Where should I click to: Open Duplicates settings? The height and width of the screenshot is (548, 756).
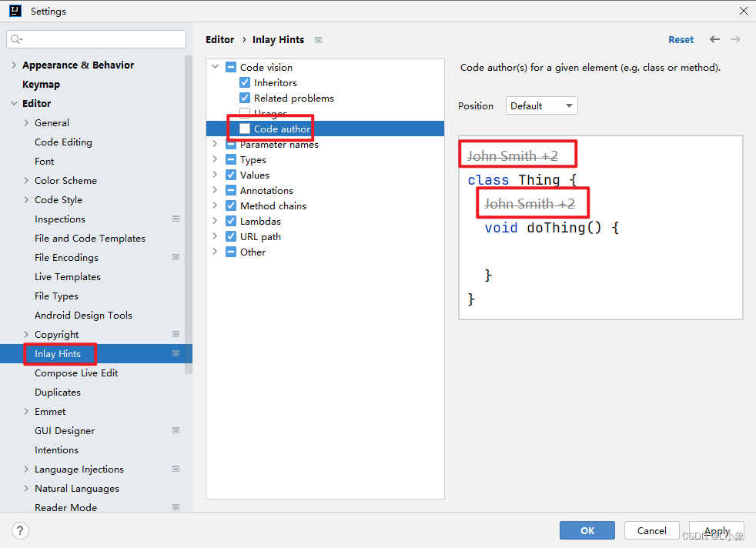pyautogui.click(x=58, y=393)
